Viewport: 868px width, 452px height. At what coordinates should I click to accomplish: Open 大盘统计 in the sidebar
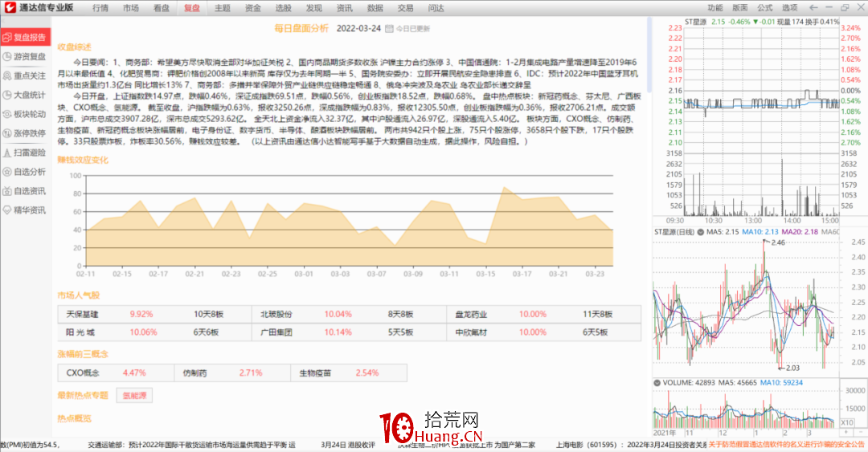26,96
